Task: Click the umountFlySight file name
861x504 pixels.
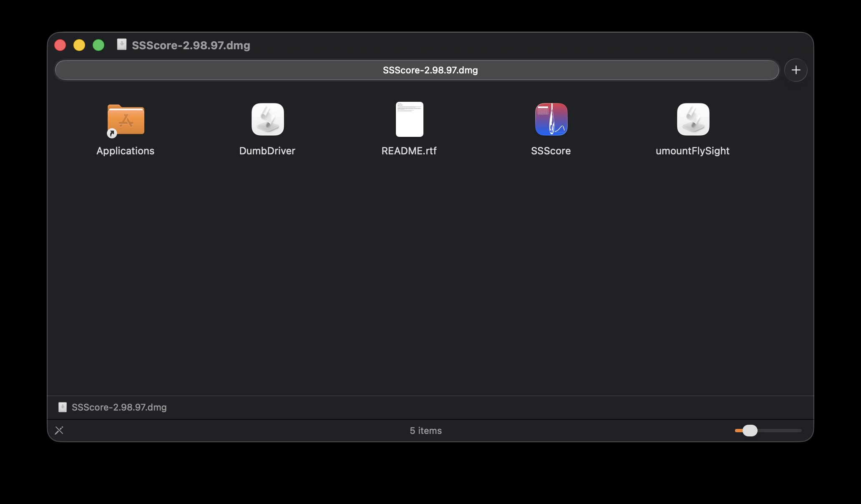Action: [693, 151]
